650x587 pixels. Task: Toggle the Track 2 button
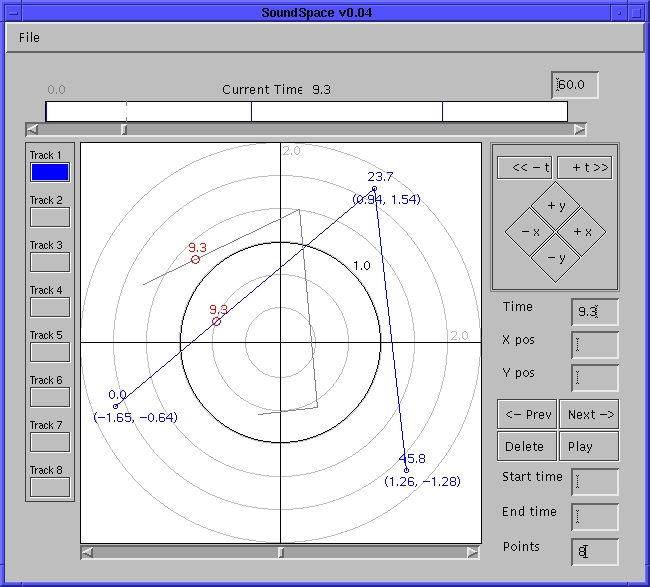point(50,217)
